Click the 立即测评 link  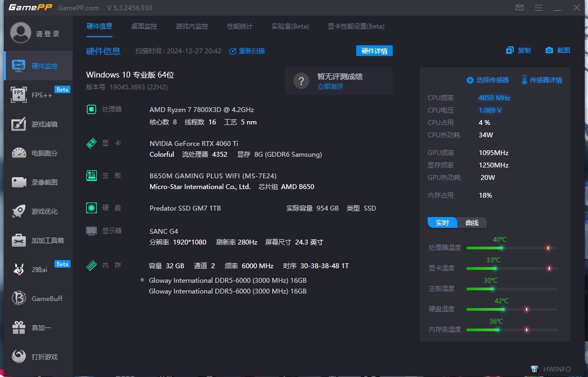[x=330, y=87]
